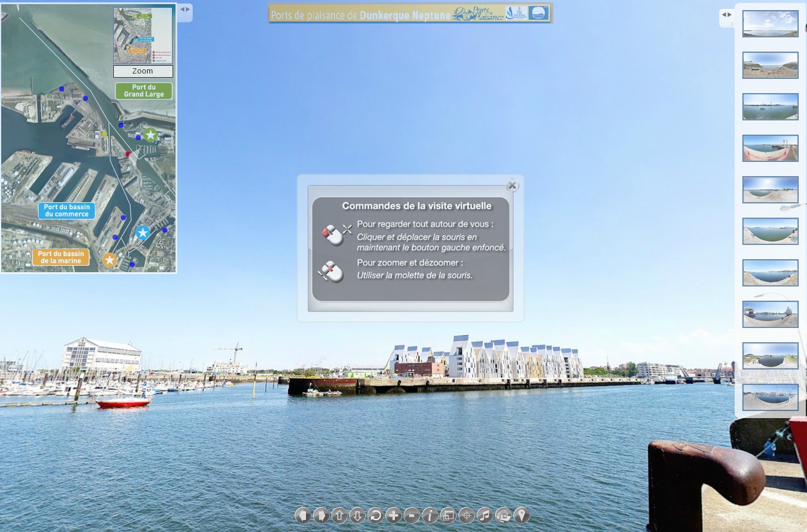Toggle fullscreen with the overlapping windows icon
Viewport: 807px width, 532px height.
(448, 515)
